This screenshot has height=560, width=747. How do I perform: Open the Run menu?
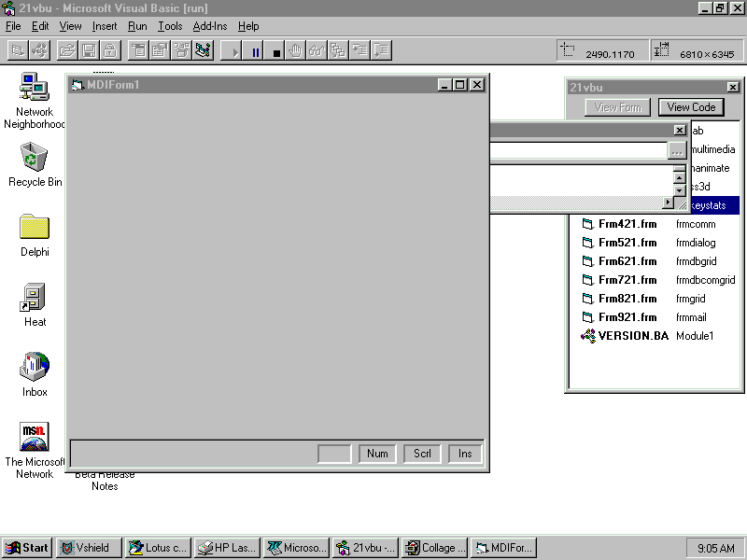[x=137, y=26]
